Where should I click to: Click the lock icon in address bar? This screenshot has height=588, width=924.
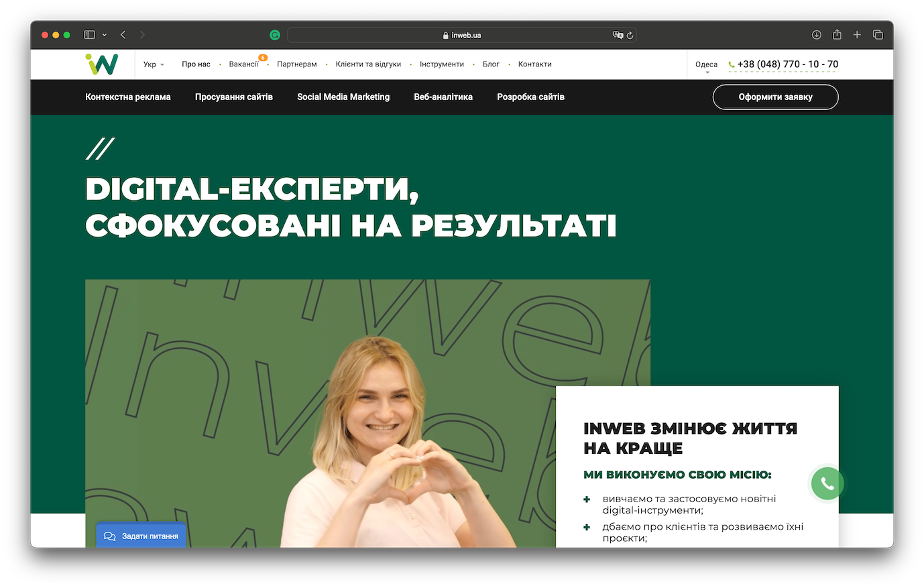(446, 35)
